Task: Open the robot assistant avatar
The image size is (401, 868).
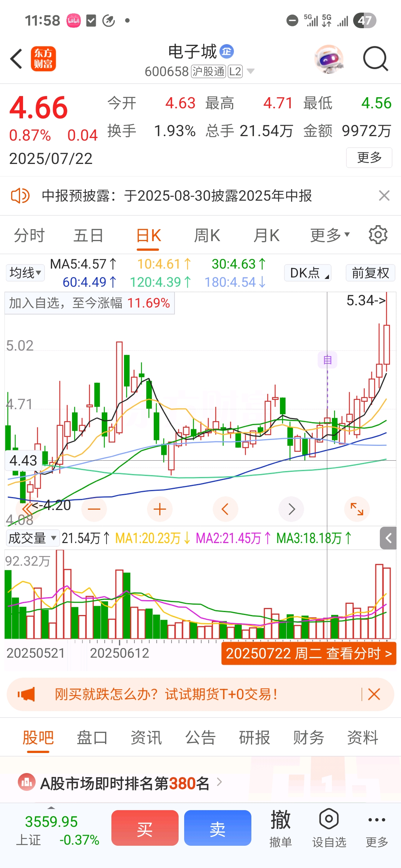Action: 329,59
